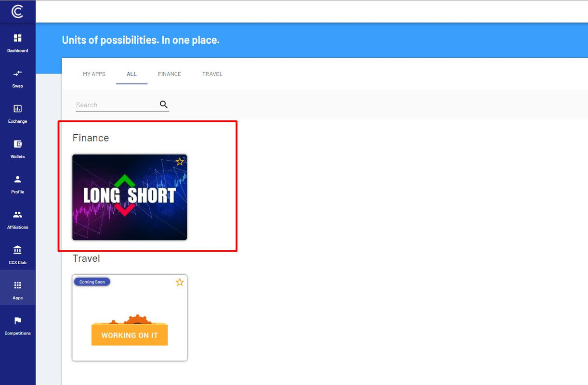Select the ALL tab
588x385 pixels.
coord(131,74)
